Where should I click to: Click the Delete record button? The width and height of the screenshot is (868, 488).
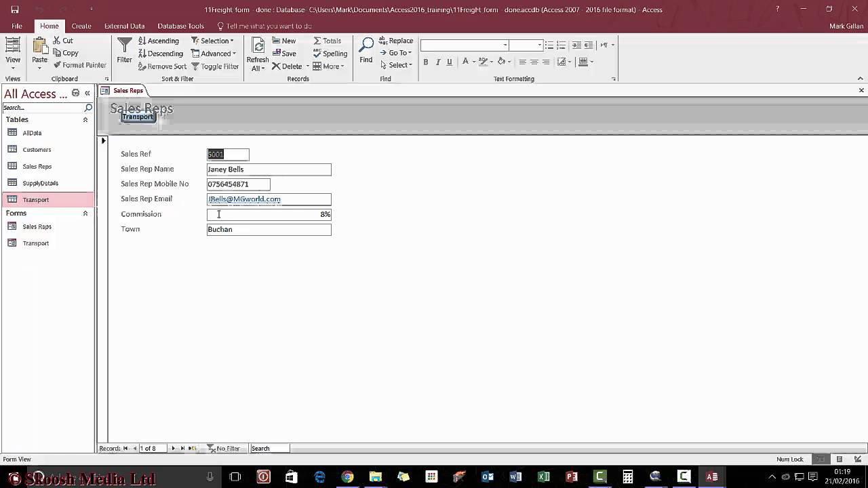point(287,66)
